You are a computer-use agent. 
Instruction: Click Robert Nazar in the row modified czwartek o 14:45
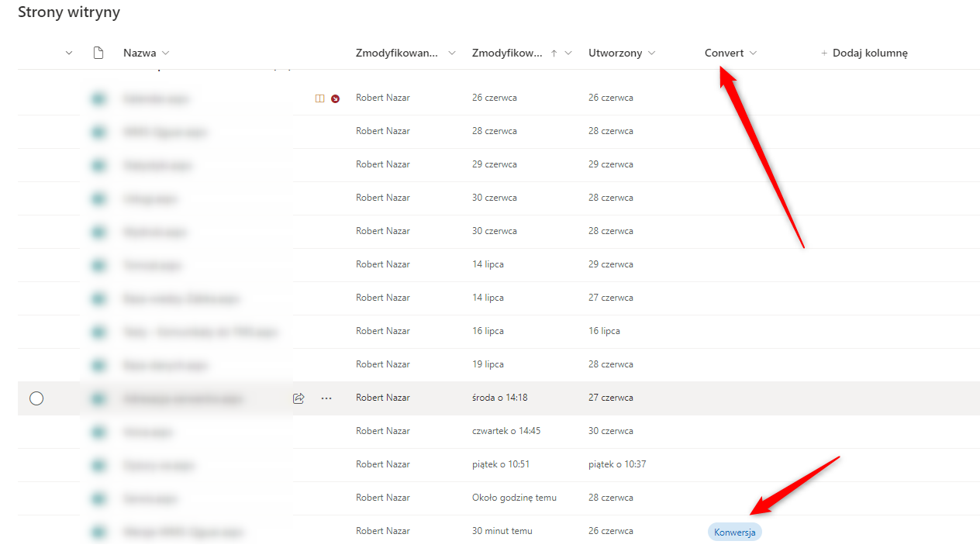(x=383, y=431)
